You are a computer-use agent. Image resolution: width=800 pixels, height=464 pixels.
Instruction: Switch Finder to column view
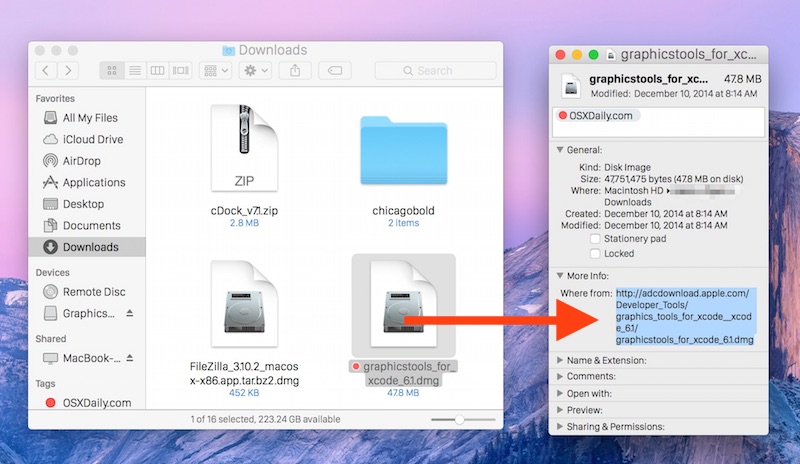(x=157, y=70)
